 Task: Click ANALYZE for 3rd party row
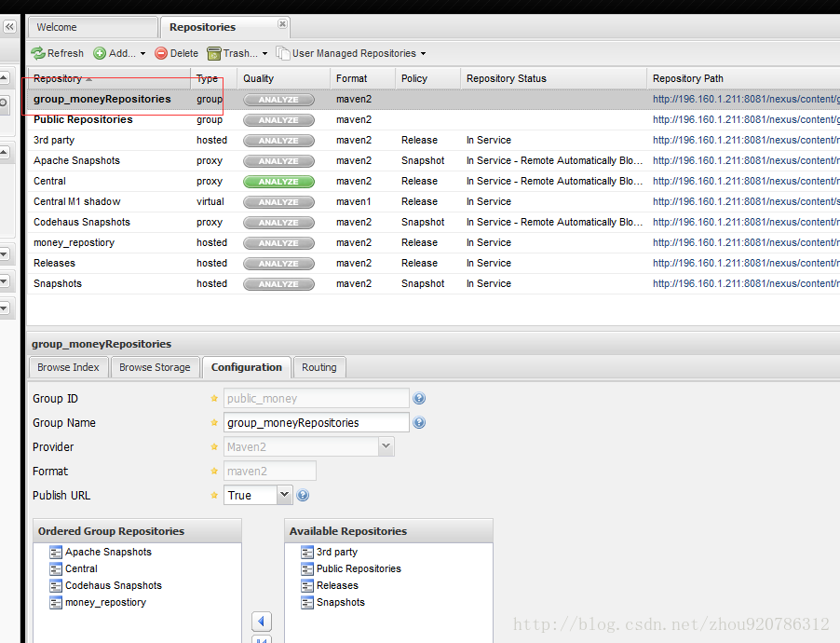278,141
